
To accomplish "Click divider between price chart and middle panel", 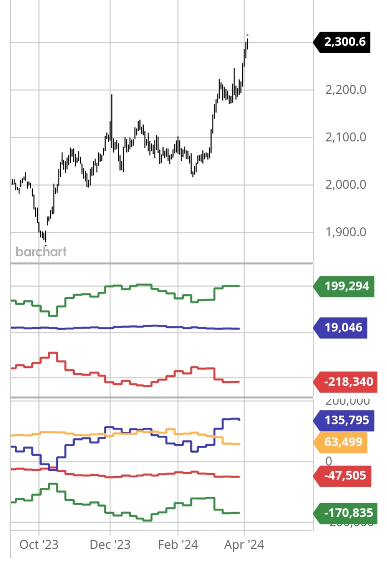I will (x=162, y=264).
